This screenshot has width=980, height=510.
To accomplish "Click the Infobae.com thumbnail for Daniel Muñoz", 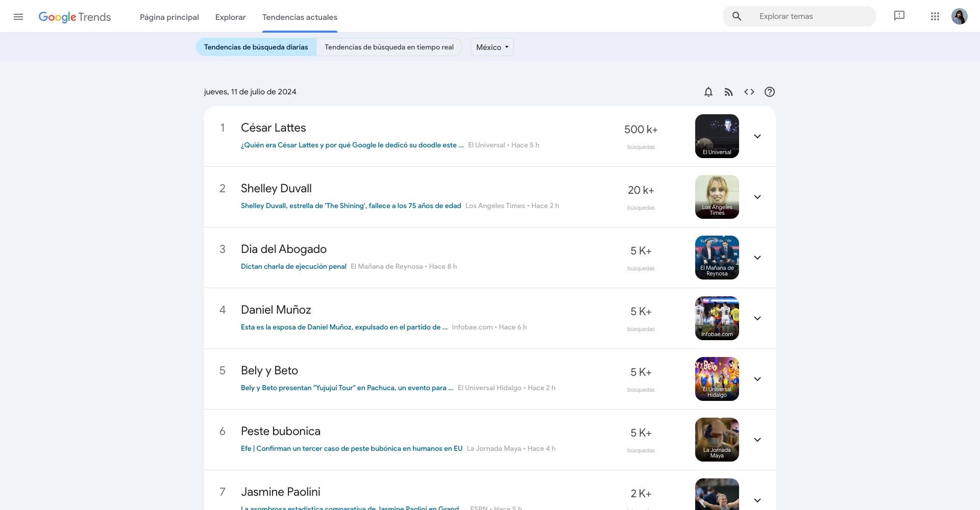I will point(717,318).
